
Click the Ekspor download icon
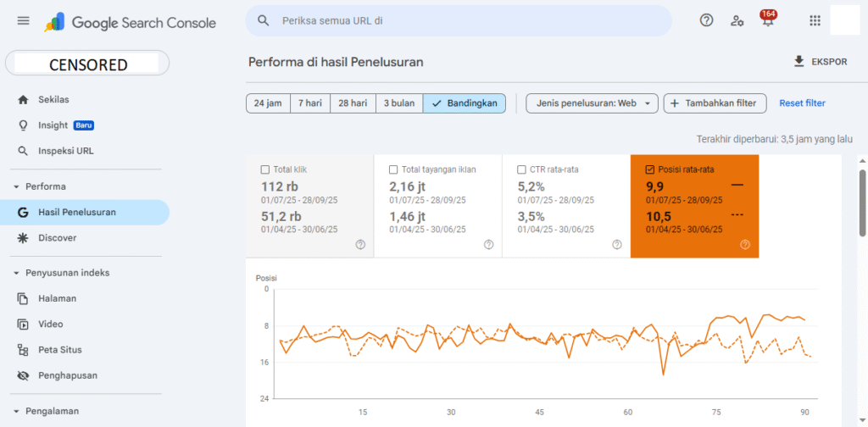click(x=798, y=62)
